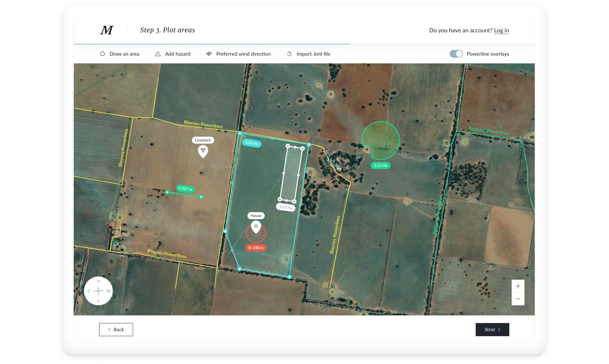This screenshot has width=609, height=364.
Task: Choose the Draw an area tool label
Action: coord(124,54)
